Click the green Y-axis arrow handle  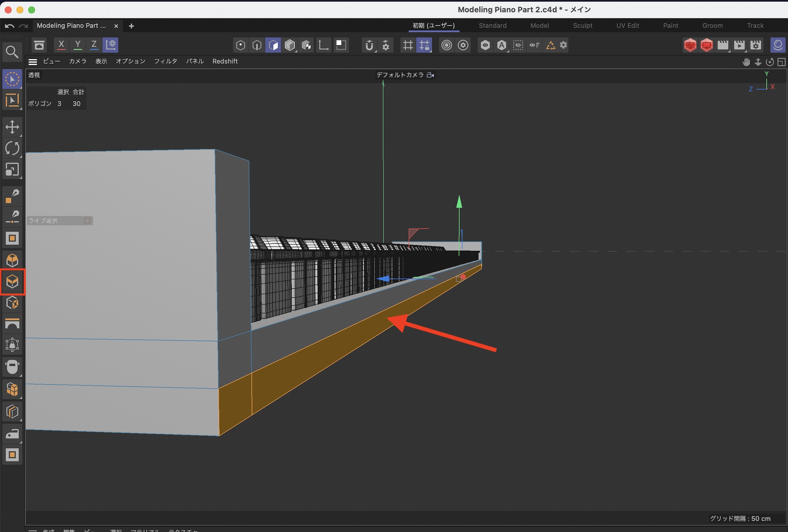[x=459, y=202]
